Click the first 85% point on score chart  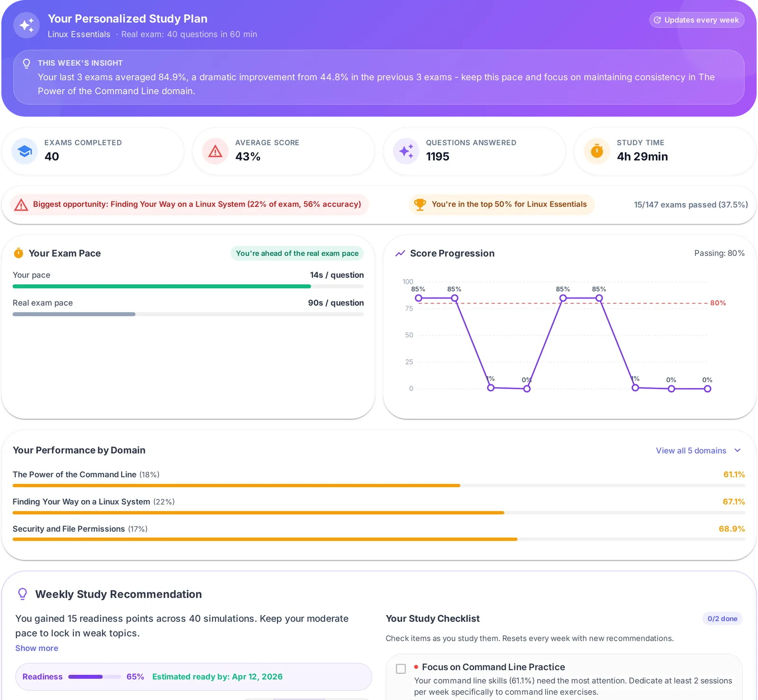coord(418,298)
